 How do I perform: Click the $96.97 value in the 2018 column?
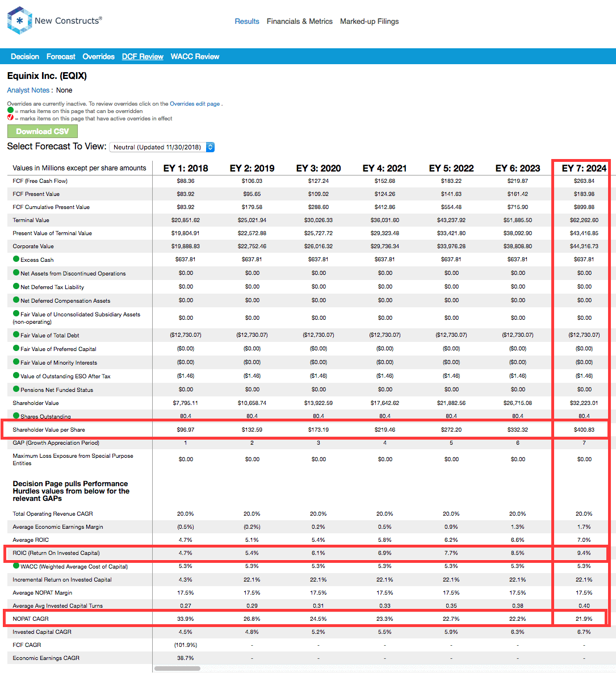tap(186, 429)
